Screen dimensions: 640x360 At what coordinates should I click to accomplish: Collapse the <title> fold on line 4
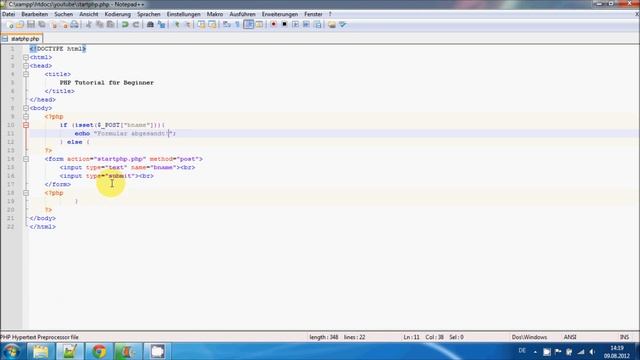pyautogui.click(x=26, y=74)
